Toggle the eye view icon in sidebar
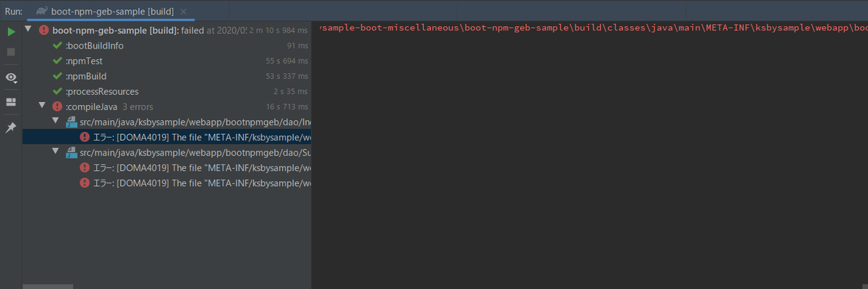Screen dimensions: 868x289 [11, 78]
